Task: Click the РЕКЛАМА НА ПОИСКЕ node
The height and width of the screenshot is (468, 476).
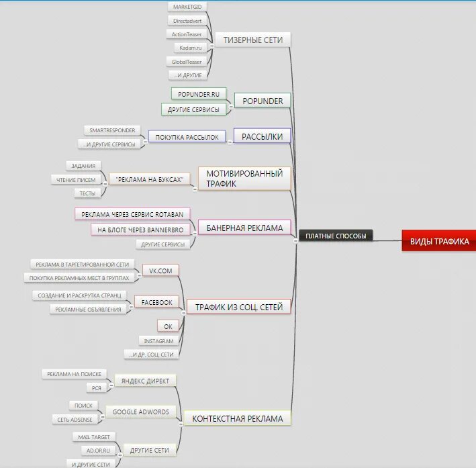Action: tap(74, 374)
